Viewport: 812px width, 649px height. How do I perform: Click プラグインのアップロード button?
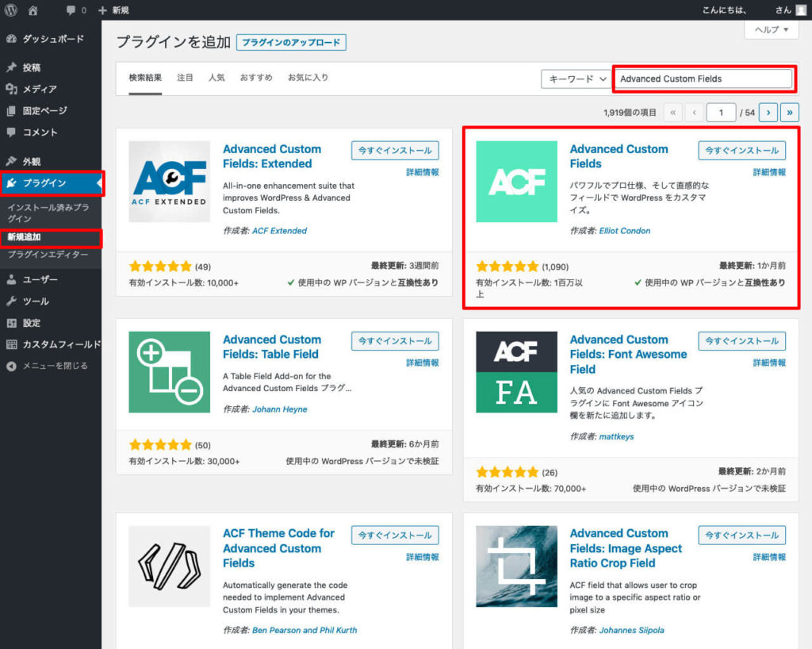click(x=291, y=43)
